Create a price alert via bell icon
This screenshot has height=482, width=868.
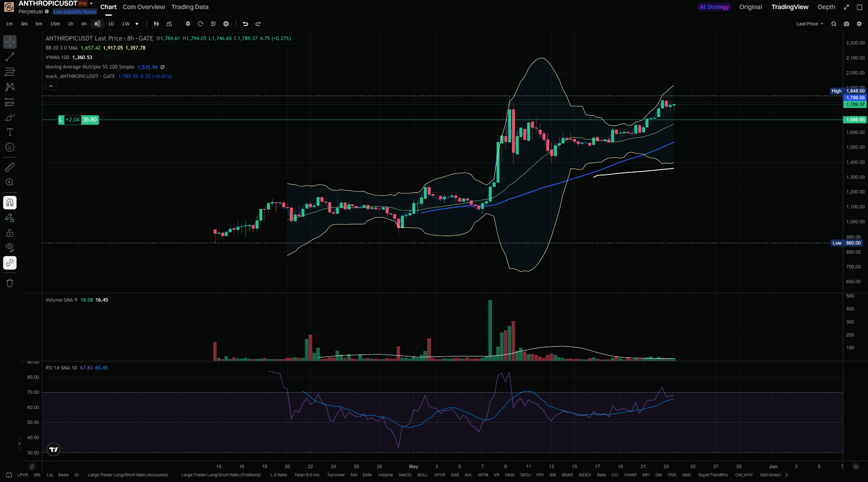[188, 24]
